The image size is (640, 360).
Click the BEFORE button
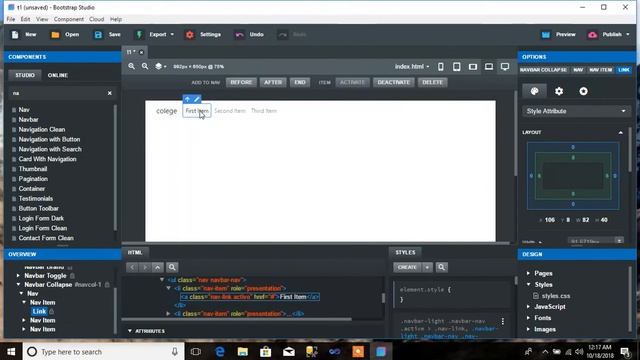241,82
